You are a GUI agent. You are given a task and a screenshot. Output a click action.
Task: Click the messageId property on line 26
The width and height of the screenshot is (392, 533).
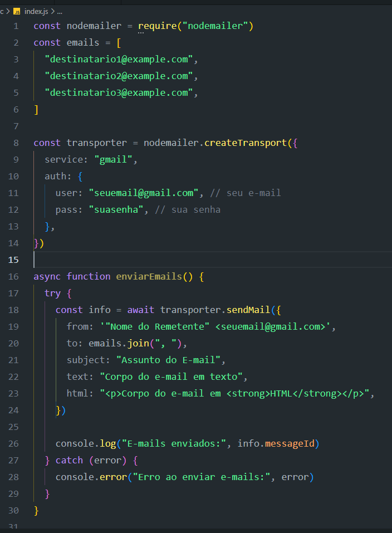[290, 443]
